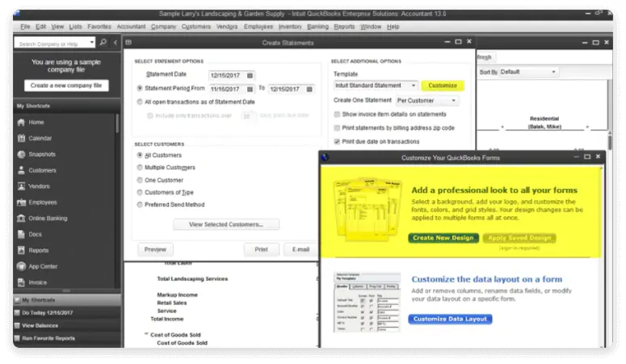Select Statement Period From radio button
The height and width of the screenshot is (364, 626).
pyautogui.click(x=140, y=88)
